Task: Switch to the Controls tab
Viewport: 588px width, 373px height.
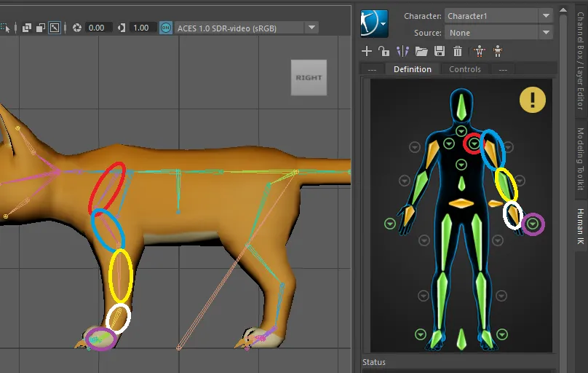Action: click(x=464, y=69)
